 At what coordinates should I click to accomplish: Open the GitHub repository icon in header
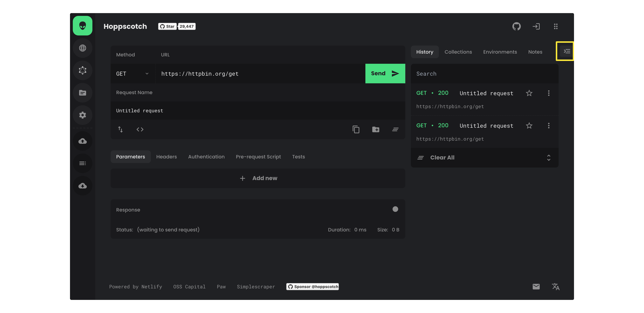pos(516,26)
